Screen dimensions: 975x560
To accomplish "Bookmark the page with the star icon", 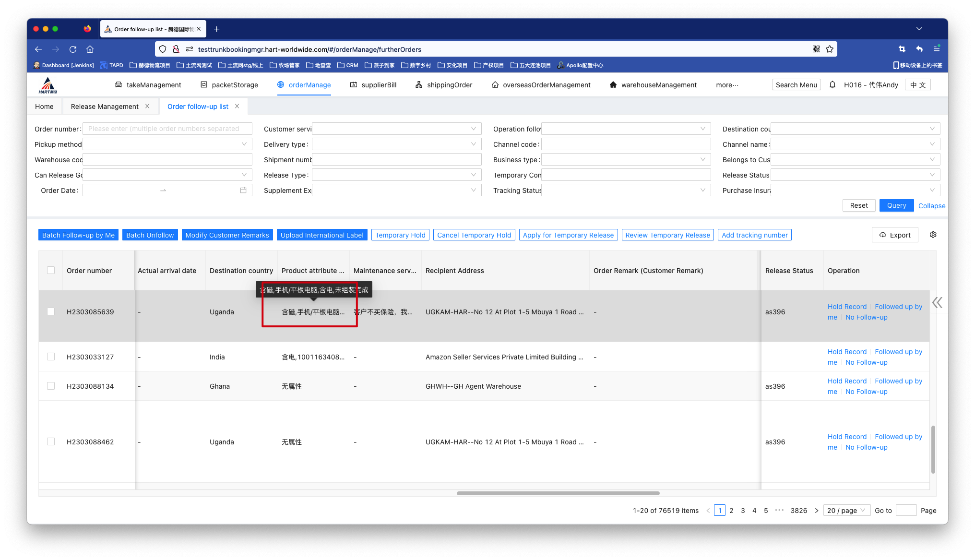I will [830, 49].
